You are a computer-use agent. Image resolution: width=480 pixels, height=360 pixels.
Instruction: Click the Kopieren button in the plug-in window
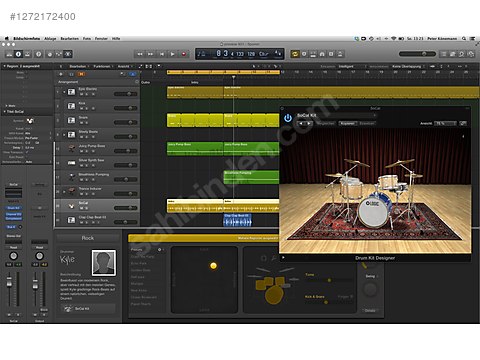tap(348, 123)
